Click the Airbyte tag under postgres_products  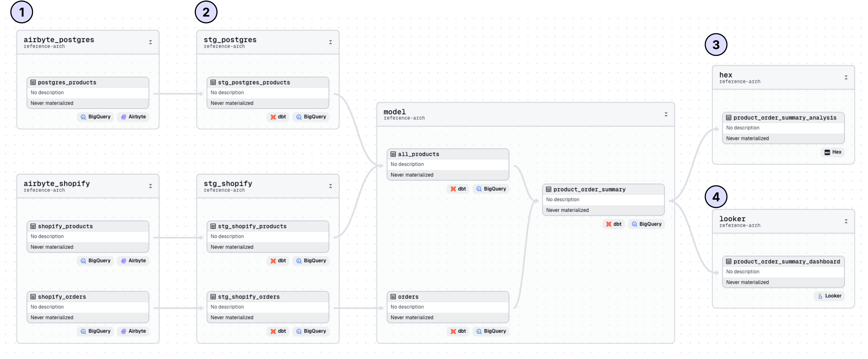(x=133, y=117)
